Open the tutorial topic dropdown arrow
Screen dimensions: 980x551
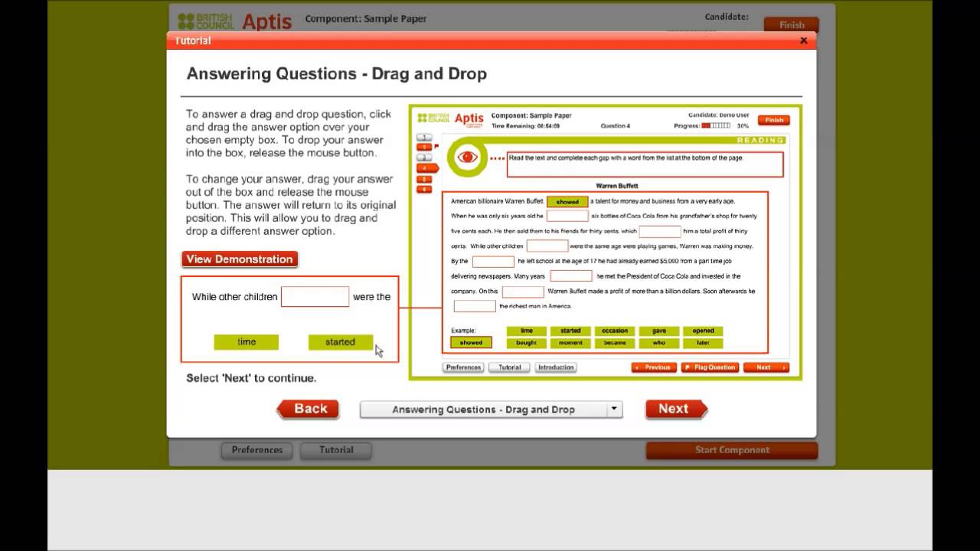click(613, 409)
